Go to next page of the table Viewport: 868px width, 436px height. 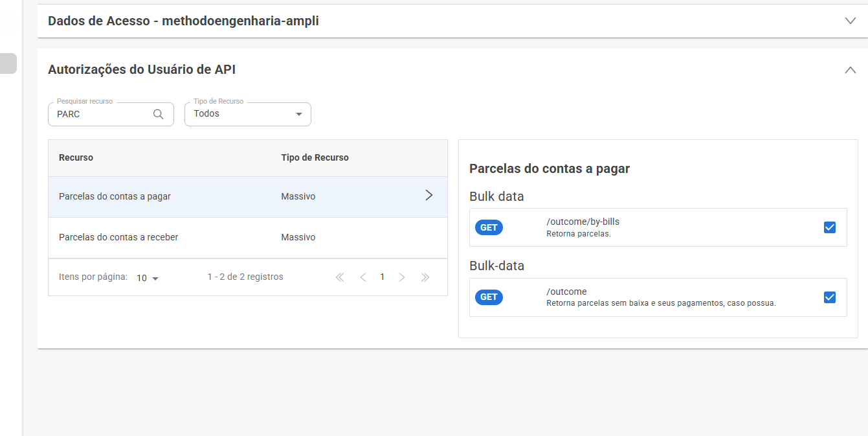[402, 277]
